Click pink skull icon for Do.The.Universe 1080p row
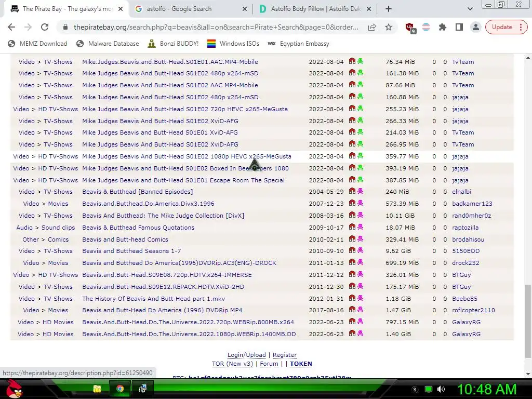The height and width of the screenshot is (399, 532). coord(361,334)
